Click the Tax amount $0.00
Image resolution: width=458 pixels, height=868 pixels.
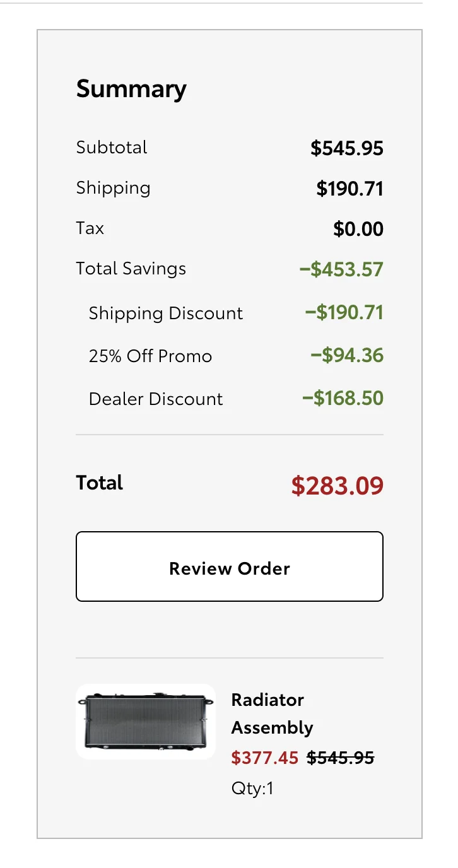click(358, 229)
